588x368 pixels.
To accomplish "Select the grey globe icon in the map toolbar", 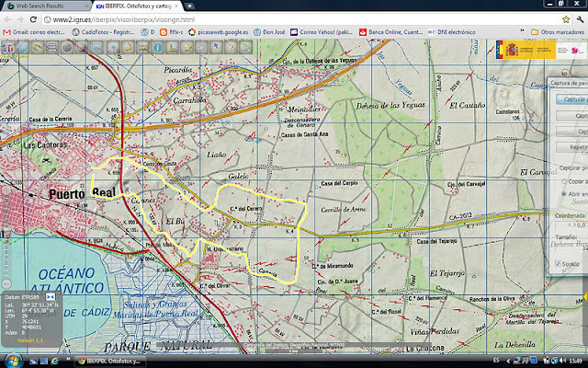I will pos(67,48).
